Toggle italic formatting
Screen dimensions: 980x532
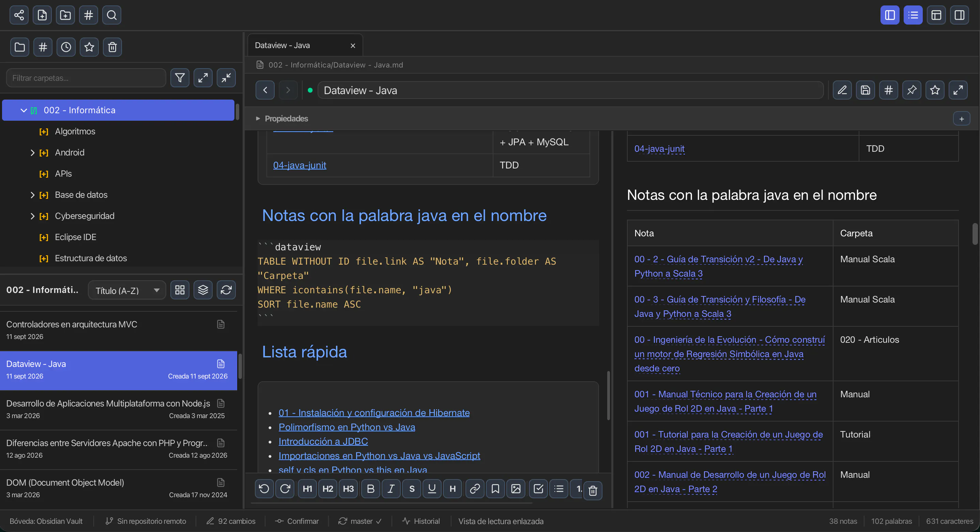[391, 489]
